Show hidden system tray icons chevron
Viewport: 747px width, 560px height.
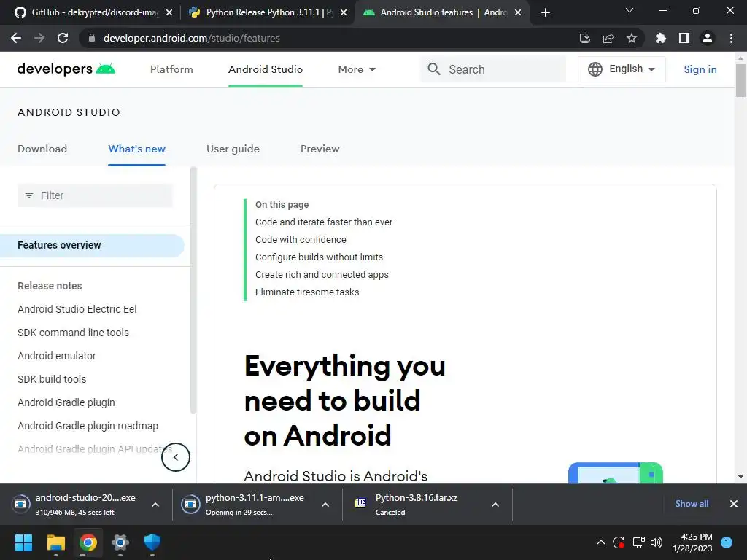pyautogui.click(x=601, y=542)
